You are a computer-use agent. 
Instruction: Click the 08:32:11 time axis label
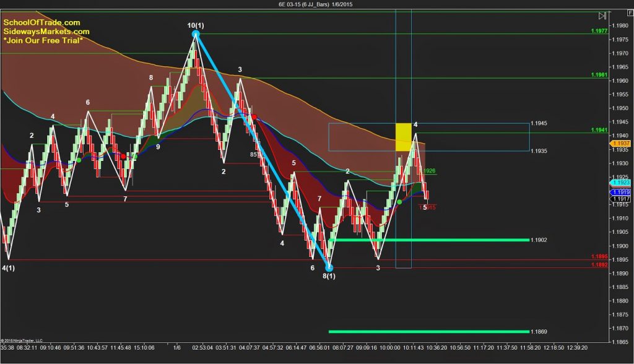click(27, 348)
